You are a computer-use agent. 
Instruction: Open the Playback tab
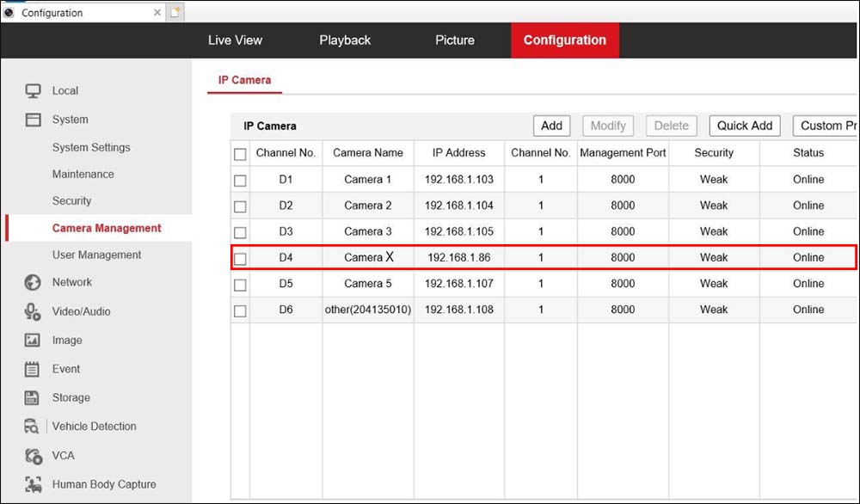pyautogui.click(x=344, y=40)
